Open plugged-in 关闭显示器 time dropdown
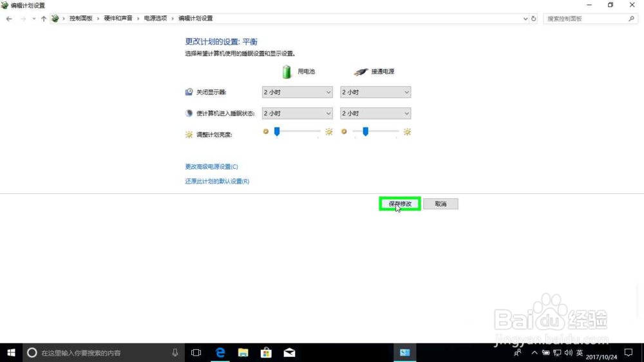 click(375, 92)
